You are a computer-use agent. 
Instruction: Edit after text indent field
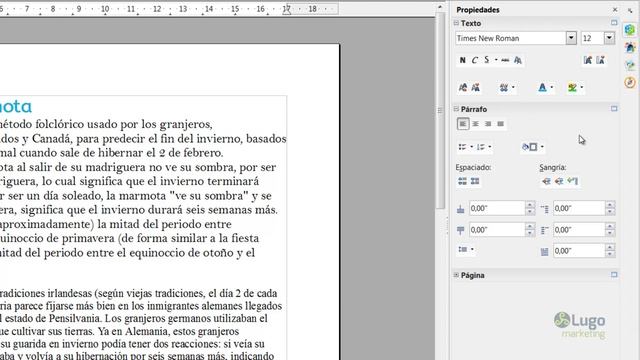point(579,230)
